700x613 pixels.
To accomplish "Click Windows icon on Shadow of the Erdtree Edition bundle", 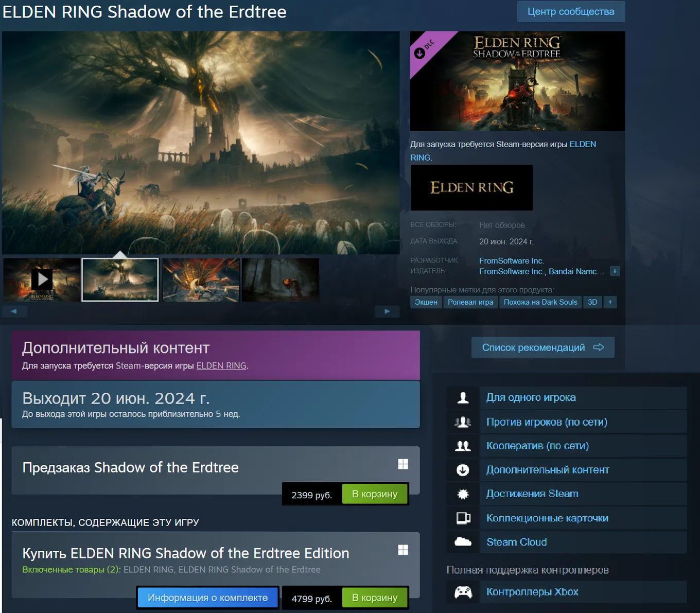I will (403, 550).
